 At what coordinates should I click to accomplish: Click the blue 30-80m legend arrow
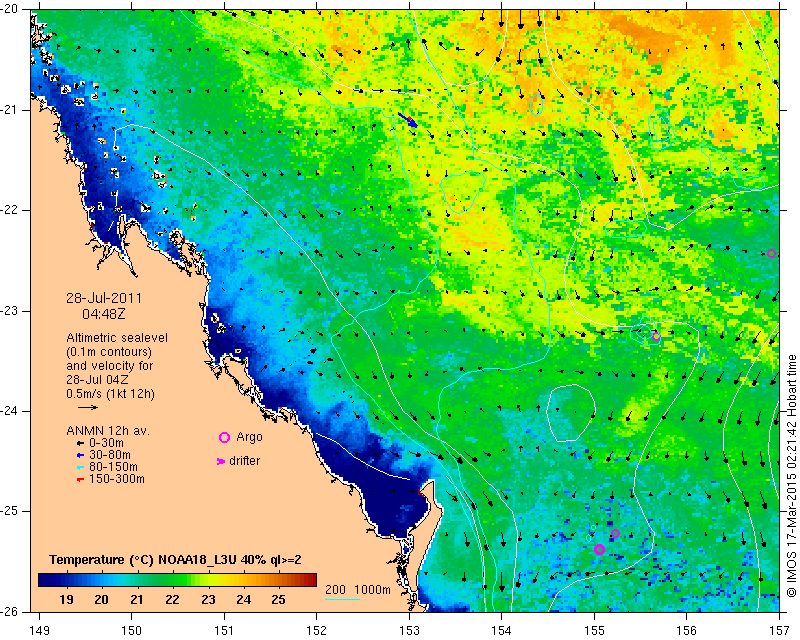click(80, 455)
